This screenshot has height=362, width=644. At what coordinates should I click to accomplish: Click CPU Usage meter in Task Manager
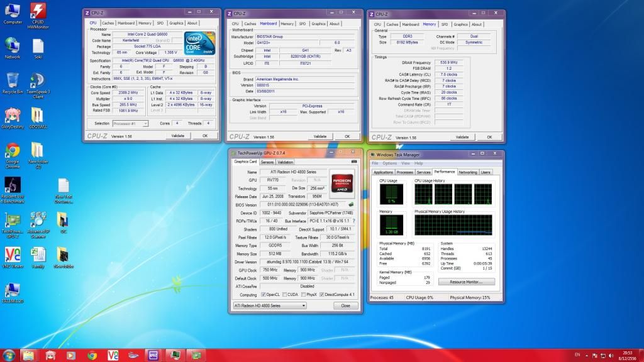pos(391,194)
